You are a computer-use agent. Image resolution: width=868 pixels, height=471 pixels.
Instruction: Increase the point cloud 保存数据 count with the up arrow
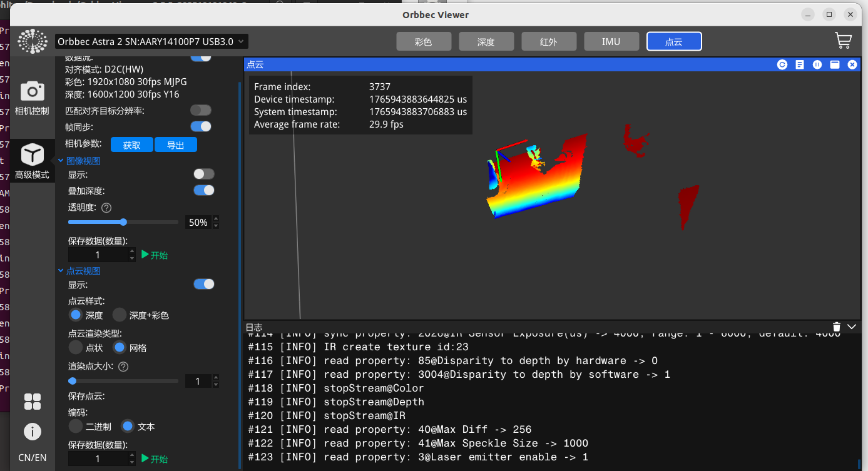point(132,455)
